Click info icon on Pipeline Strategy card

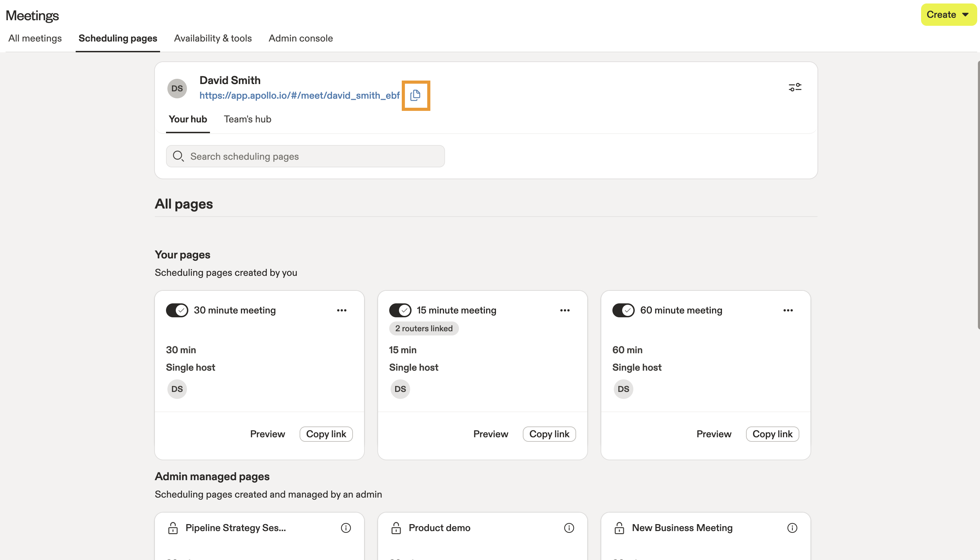coord(346,528)
